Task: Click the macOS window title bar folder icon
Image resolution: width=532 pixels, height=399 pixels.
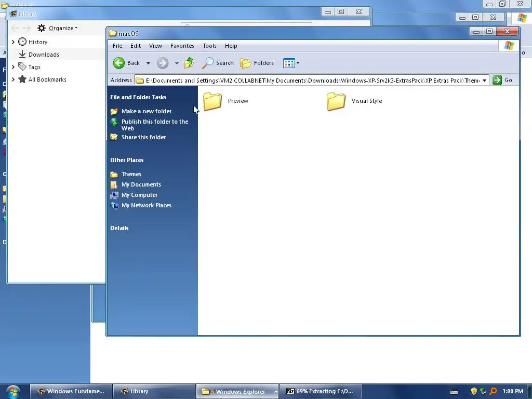Action: pos(113,33)
